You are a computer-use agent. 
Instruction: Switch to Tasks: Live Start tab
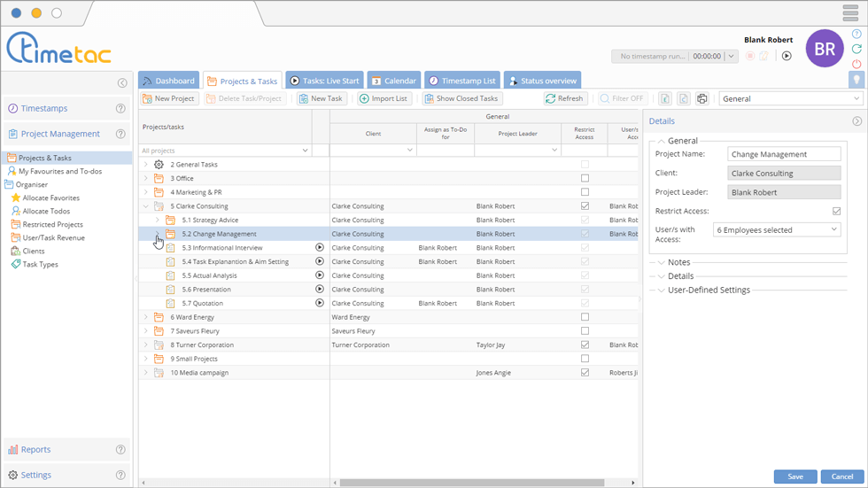pos(324,81)
